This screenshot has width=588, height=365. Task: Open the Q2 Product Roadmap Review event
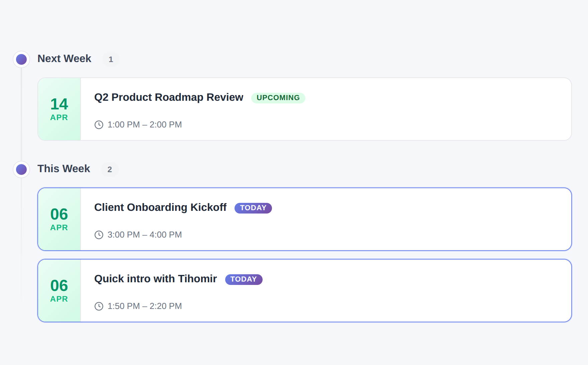(305, 109)
